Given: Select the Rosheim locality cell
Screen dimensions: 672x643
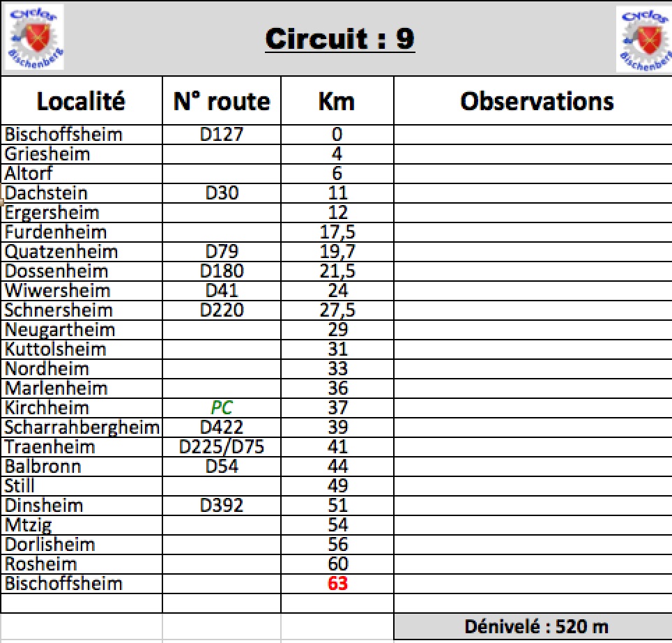Looking at the screenshot, I should 82,564.
